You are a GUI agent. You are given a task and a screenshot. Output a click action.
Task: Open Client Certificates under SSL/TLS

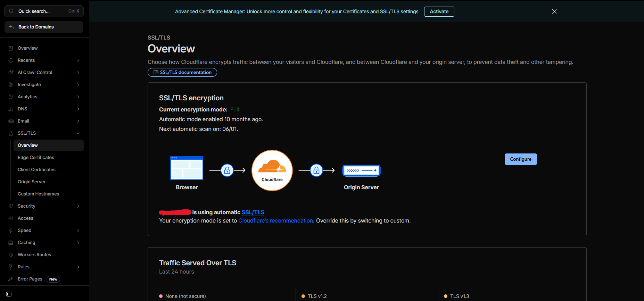point(49,170)
